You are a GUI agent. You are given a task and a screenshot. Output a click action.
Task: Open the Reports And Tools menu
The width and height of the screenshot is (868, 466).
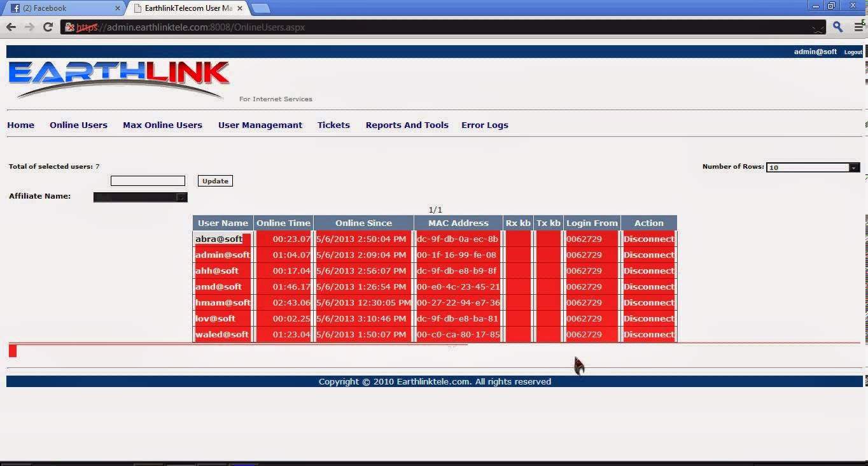407,125
